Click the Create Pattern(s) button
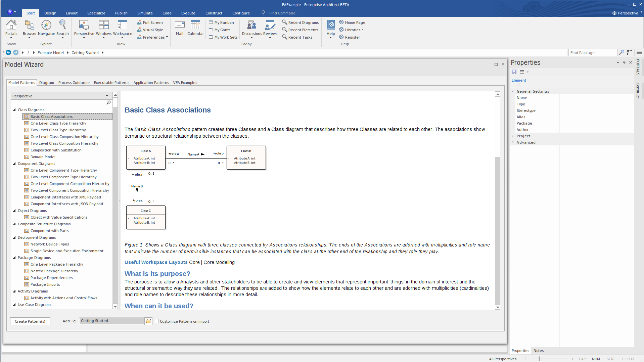Screen dimensions: 644x362 click(x=30, y=321)
